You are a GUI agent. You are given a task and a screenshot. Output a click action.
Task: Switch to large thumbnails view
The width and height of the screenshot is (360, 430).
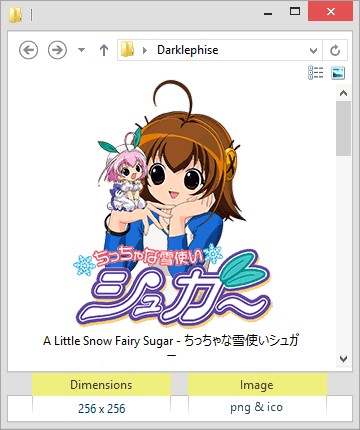338,73
